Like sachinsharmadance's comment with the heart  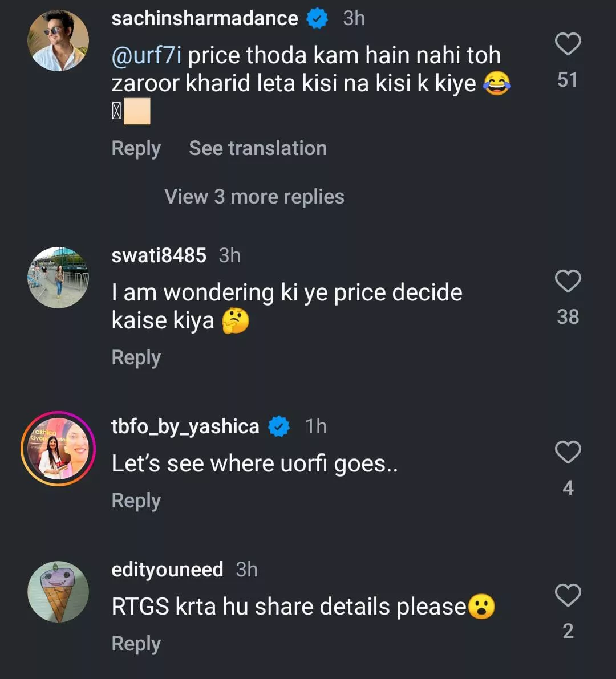point(568,44)
